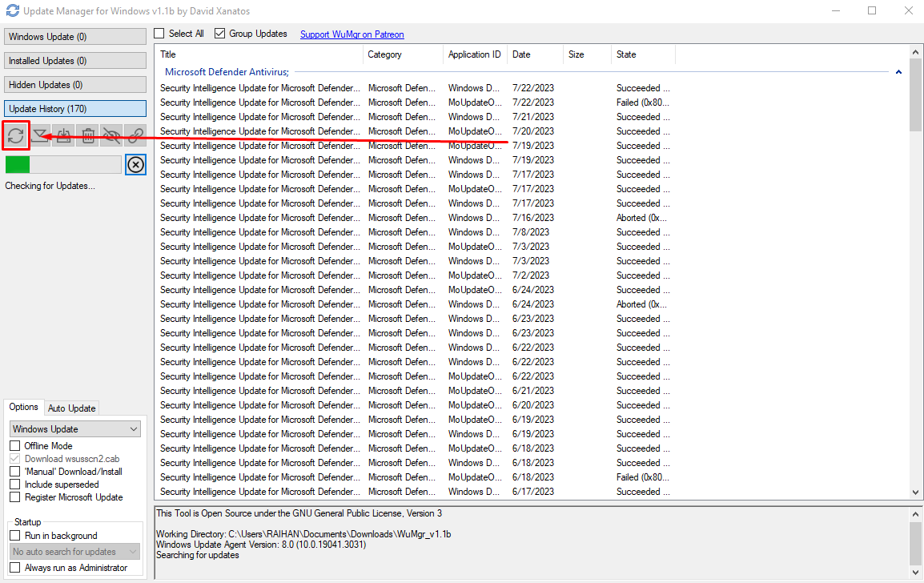Screen dimensions: 924x583
Task: Sort list by the Size column header
Action: coord(588,54)
